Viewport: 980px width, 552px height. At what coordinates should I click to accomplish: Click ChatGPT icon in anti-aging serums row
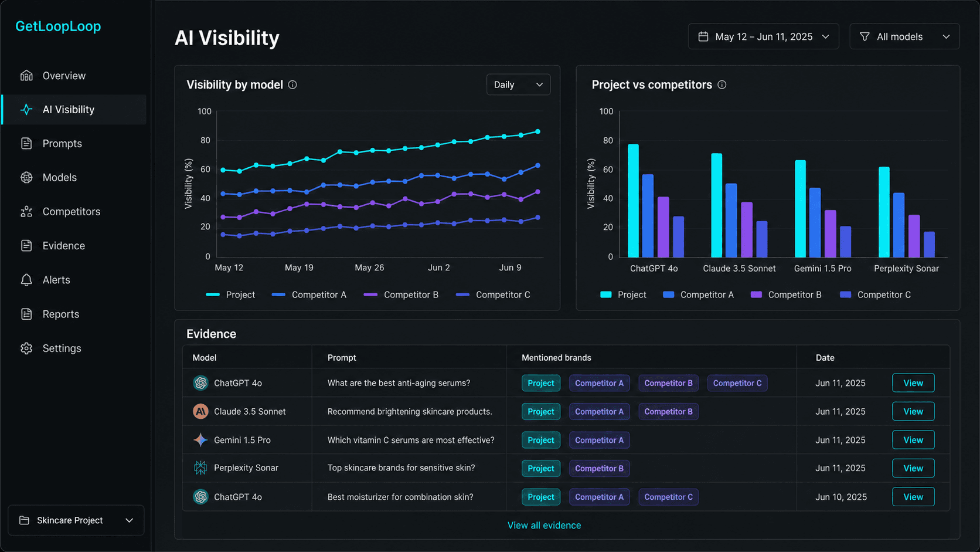coord(200,383)
